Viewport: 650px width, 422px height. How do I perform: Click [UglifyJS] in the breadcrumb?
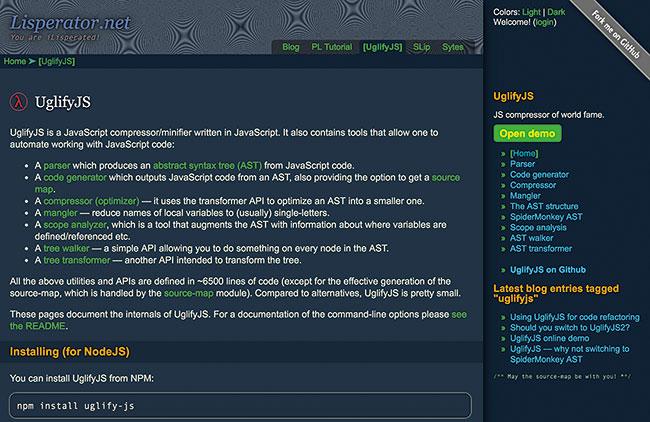pyautogui.click(x=57, y=61)
